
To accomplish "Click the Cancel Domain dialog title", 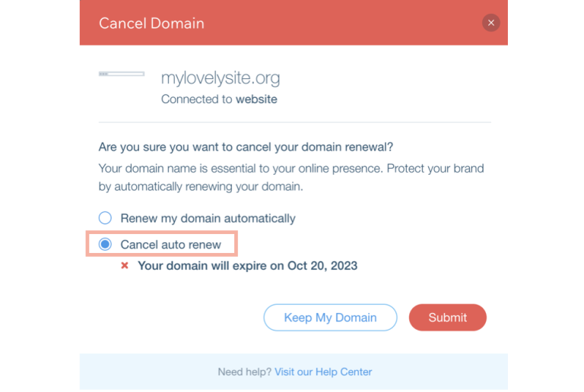I will (151, 23).
